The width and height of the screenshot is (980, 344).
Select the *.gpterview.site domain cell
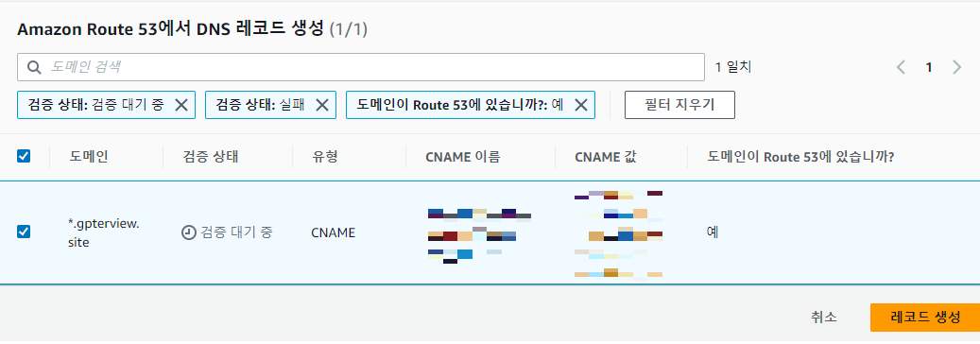click(103, 232)
